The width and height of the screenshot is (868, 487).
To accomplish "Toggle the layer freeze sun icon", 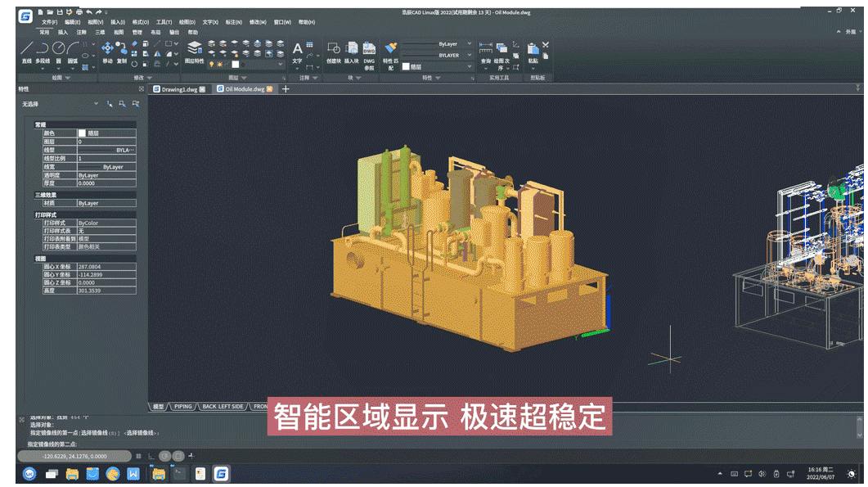I will [x=218, y=64].
